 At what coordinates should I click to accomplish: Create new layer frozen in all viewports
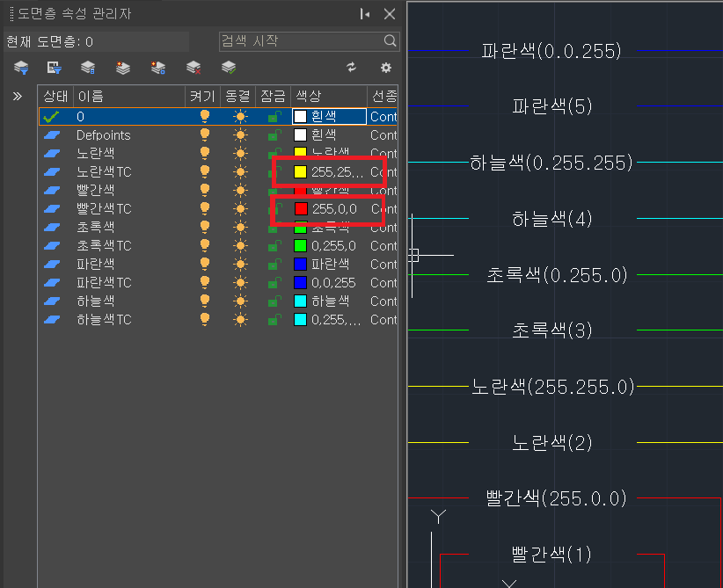pyautogui.click(x=158, y=68)
